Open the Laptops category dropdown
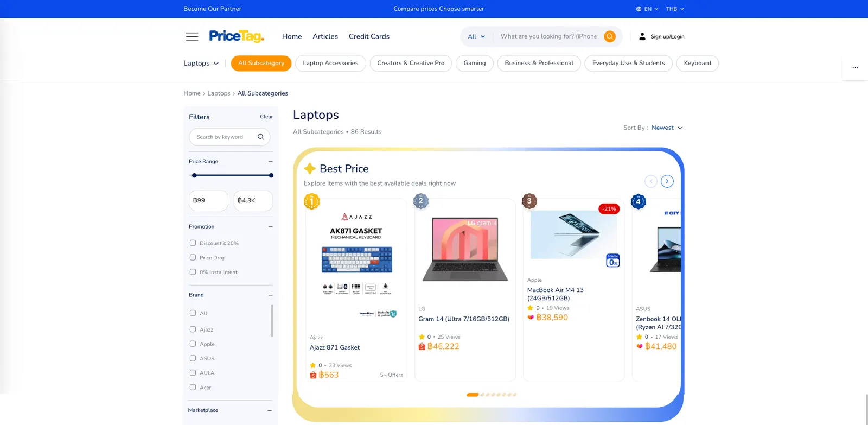This screenshot has height=425, width=868. tap(201, 63)
